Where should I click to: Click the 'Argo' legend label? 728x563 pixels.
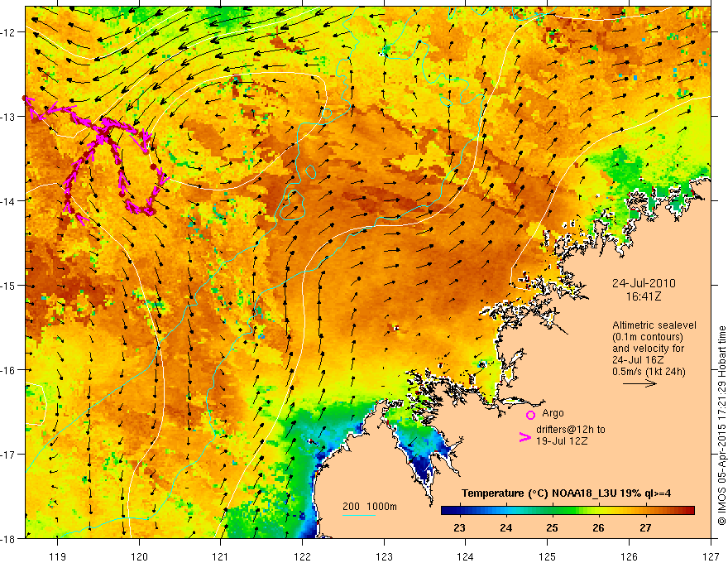click(x=553, y=413)
